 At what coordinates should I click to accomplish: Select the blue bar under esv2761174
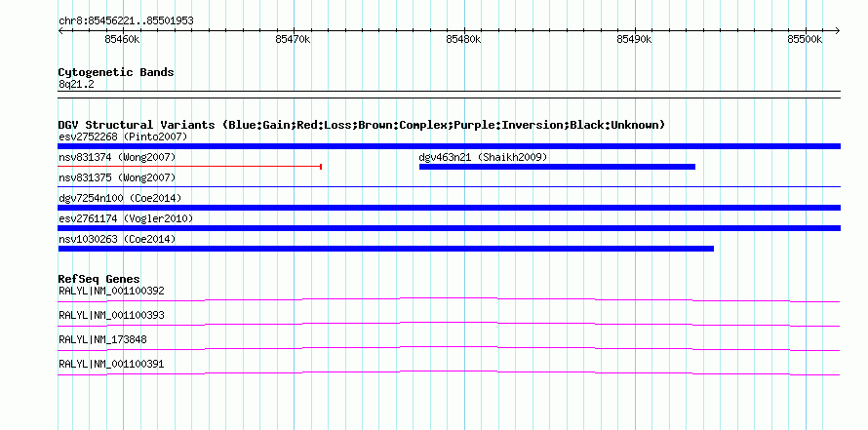[449, 228]
